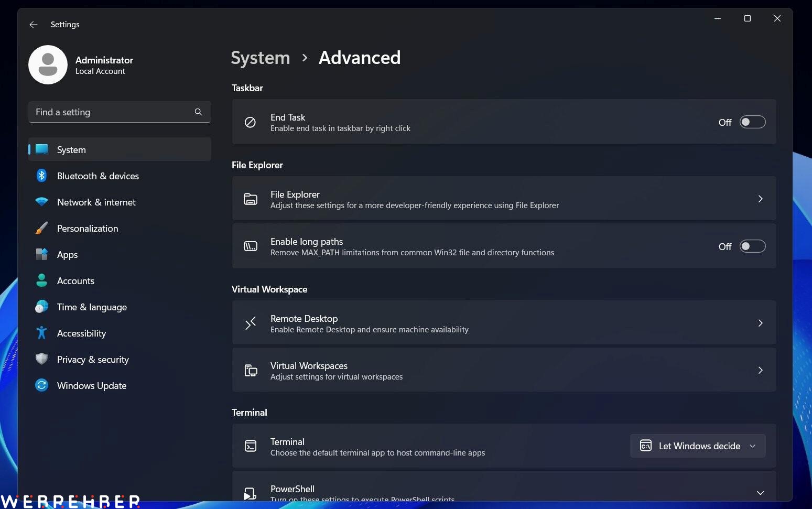This screenshot has width=812, height=509.
Task: Click terminal icon inside the dropdown
Action: (646, 446)
